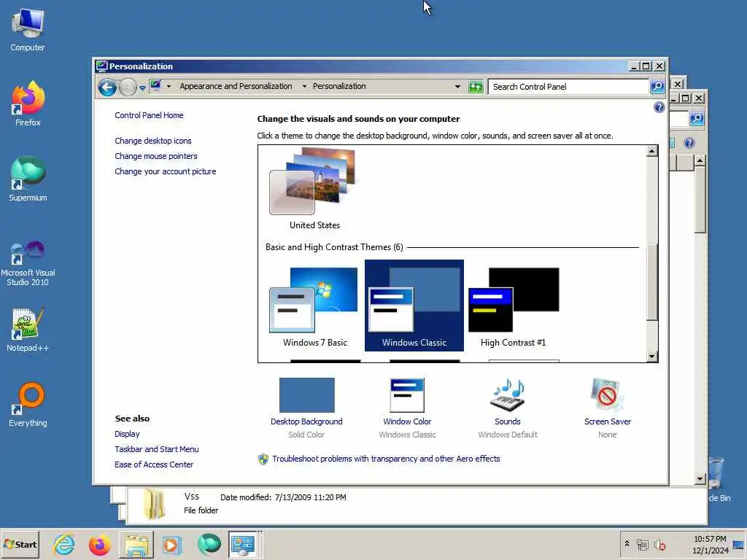The image size is (747, 560).
Task: Open the Computer desktop icon
Action: pos(28,30)
